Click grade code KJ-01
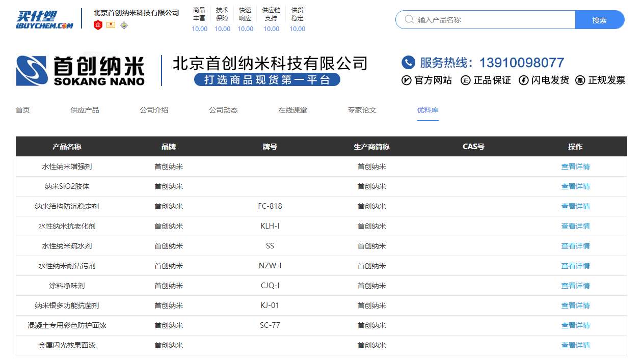Screen dimensions: 643x364 (270, 305)
